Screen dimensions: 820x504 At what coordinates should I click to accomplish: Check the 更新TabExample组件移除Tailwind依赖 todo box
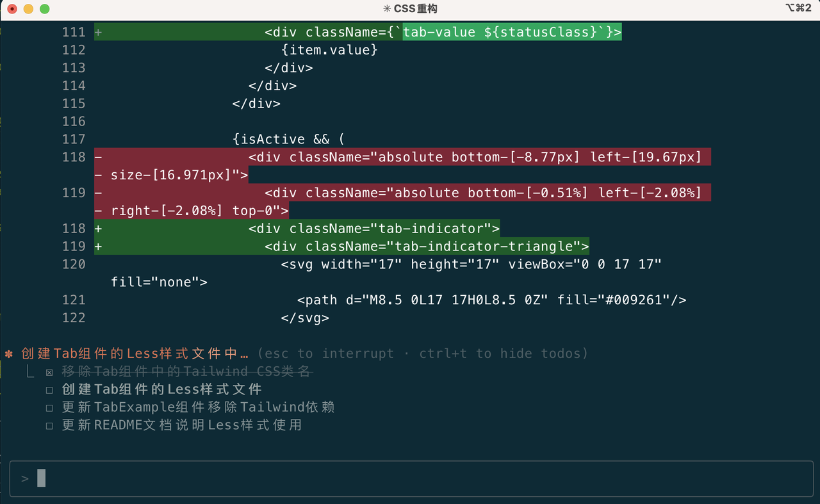coord(49,408)
